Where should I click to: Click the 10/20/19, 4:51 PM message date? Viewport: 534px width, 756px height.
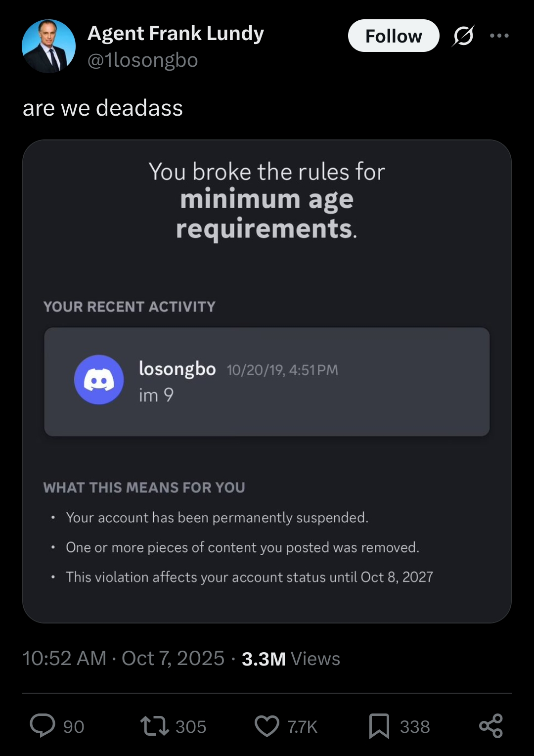pyautogui.click(x=282, y=370)
